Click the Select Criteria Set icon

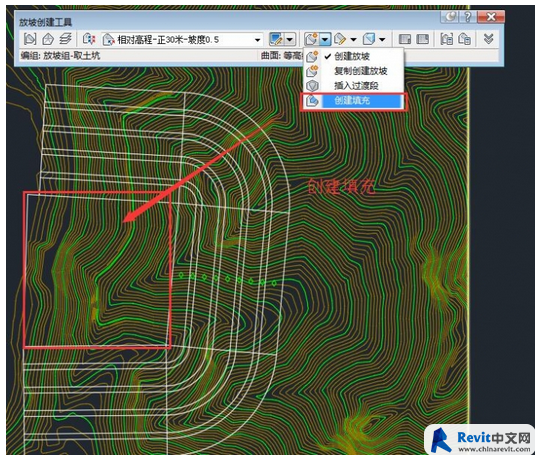click(89, 39)
